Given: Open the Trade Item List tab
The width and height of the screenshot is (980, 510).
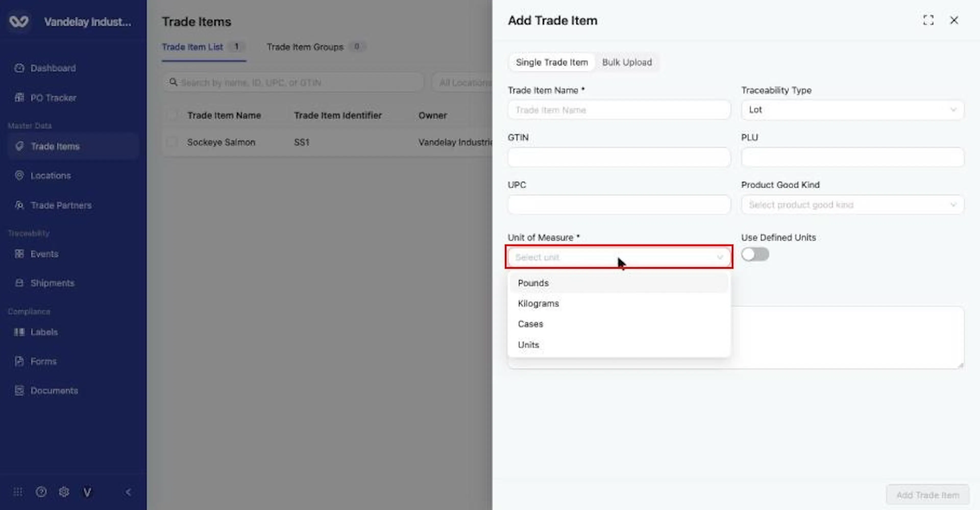Looking at the screenshot, I should coord(204,47).
